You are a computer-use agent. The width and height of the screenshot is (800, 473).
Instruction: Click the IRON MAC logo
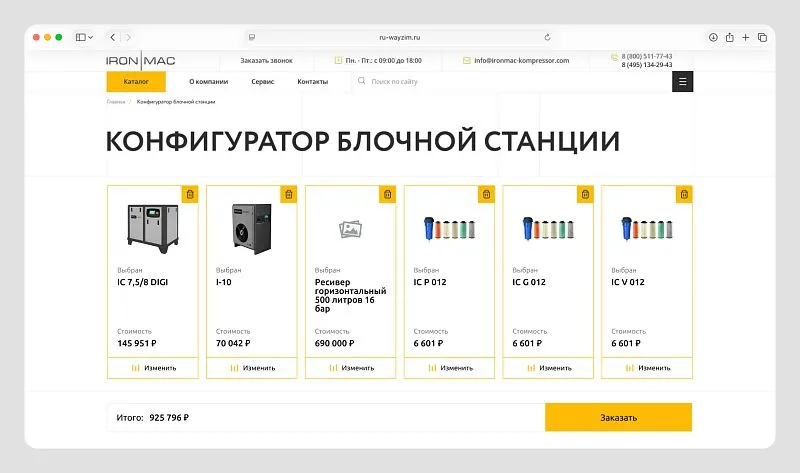click(140, 61)
